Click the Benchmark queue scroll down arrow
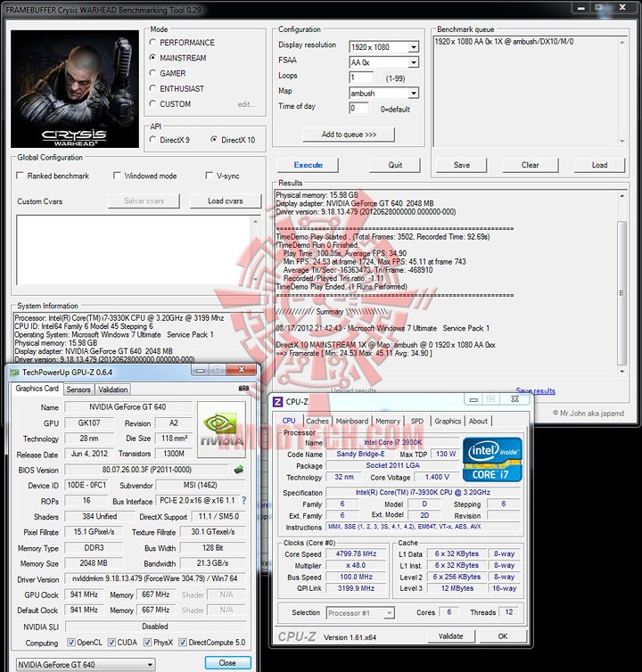 coord(621,142)
